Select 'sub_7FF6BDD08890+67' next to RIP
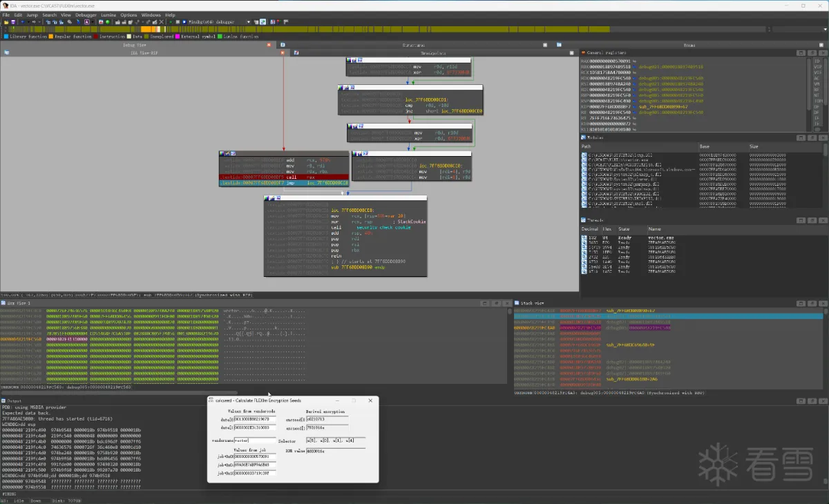The height and width of the screenshot is (504, 829). (664, 107)
